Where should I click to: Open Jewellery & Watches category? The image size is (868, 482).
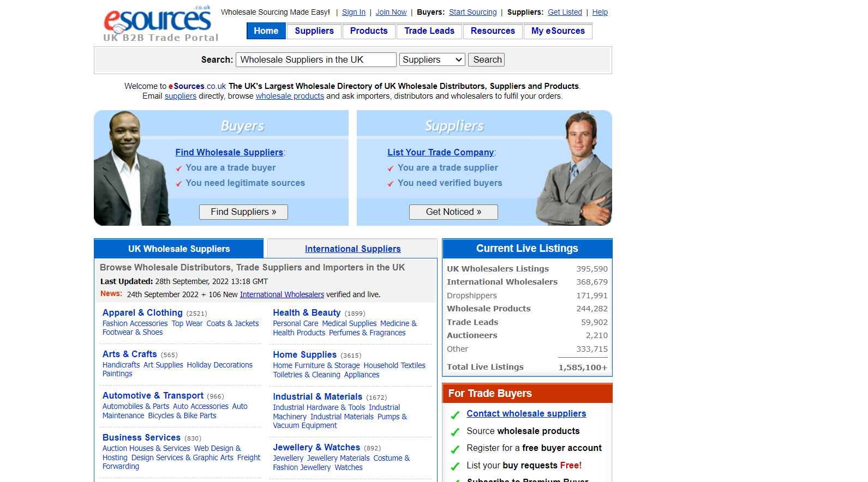316,447
